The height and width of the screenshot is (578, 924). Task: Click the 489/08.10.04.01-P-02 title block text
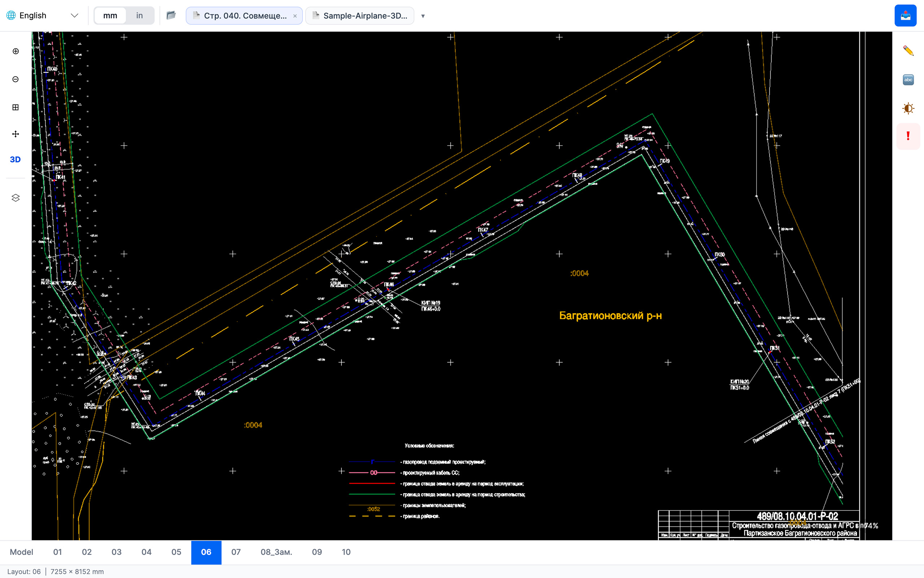[x=797, y=516]
